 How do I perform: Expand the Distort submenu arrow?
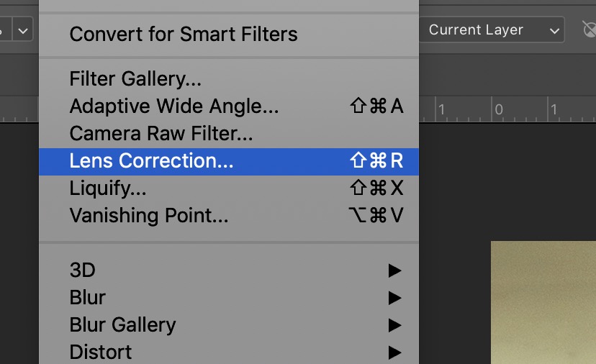(x=394, y=352)
